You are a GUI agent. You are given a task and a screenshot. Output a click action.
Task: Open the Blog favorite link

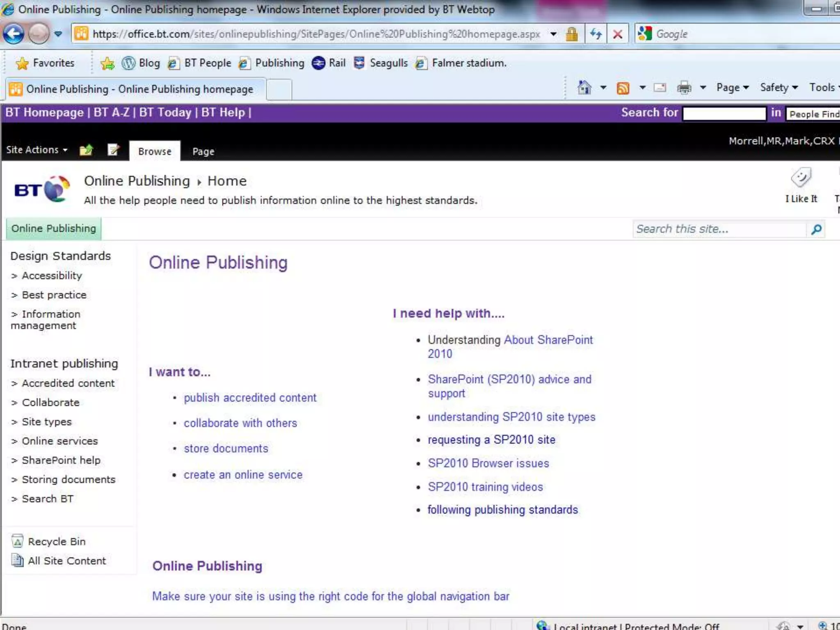click(141, 63)
